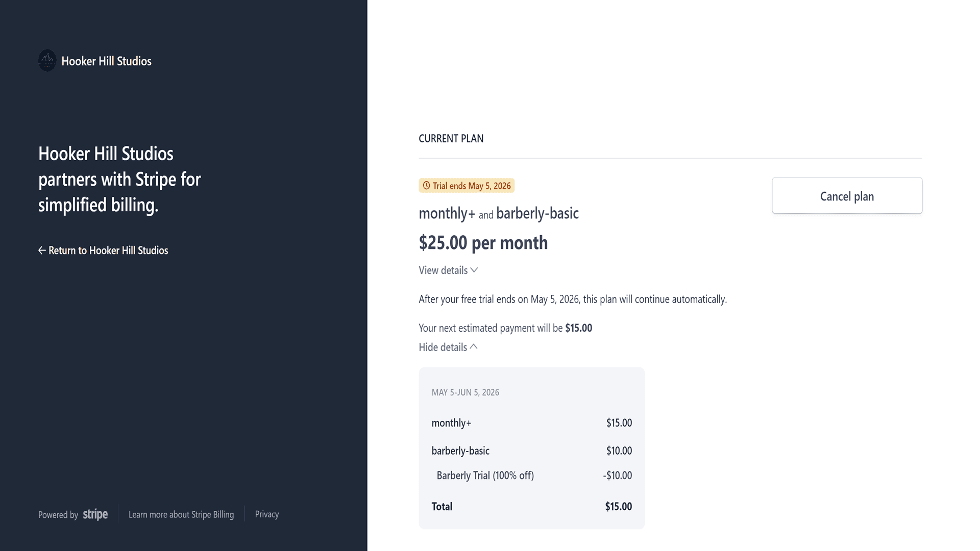This screenshot has height=551, width=980.
Task: Click the Trial ends May 5, 2026 badge
Action: [x=467, y=186]
